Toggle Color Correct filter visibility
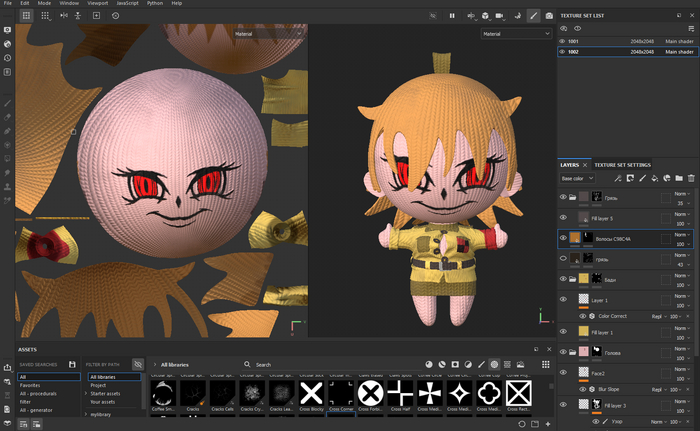The width and height of the screenshot is (700, 431). tap(583, 316)
